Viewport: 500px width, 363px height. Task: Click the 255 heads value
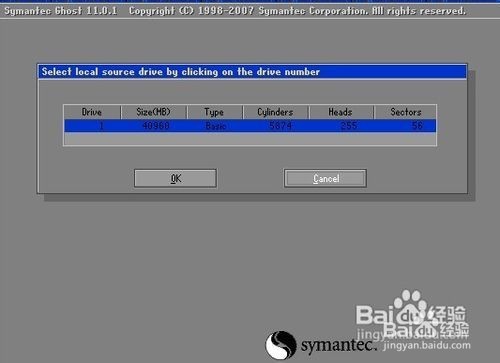click(349, 126)
